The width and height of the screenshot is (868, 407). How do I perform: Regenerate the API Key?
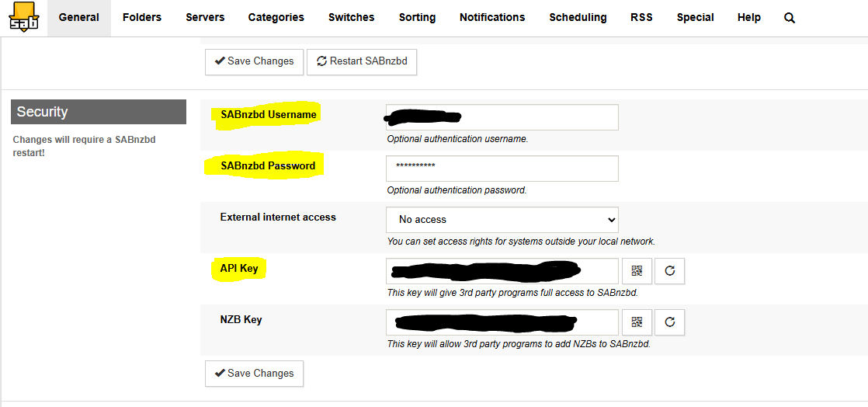click(x=670, y=271)
